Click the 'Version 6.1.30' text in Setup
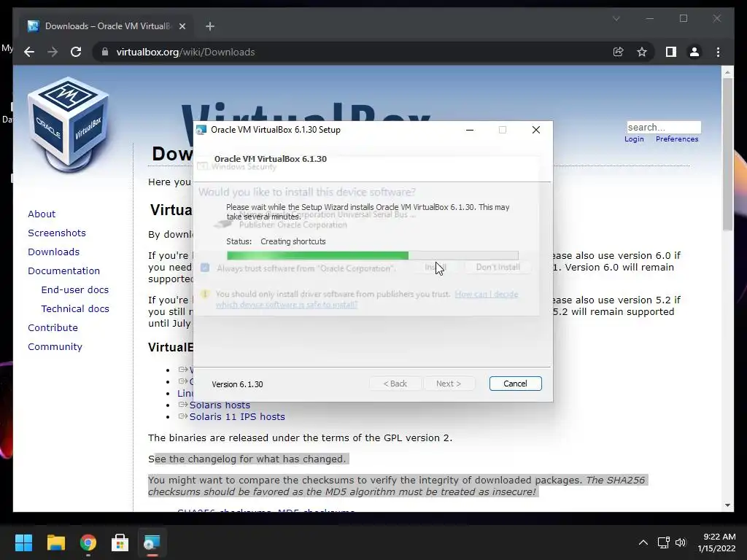747x560 pixels. pyautogui.click(x=237, y=384)
